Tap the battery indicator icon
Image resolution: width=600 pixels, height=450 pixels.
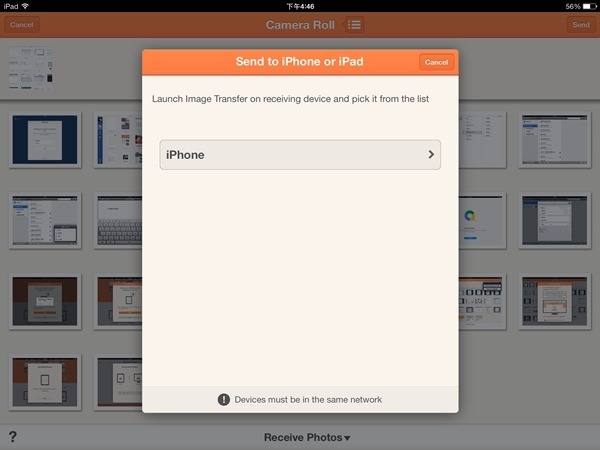coord(589,7)
